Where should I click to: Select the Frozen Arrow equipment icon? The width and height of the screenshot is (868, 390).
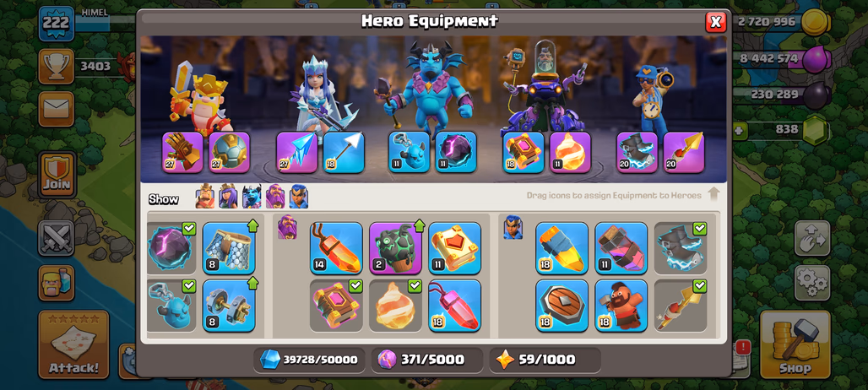296,152
